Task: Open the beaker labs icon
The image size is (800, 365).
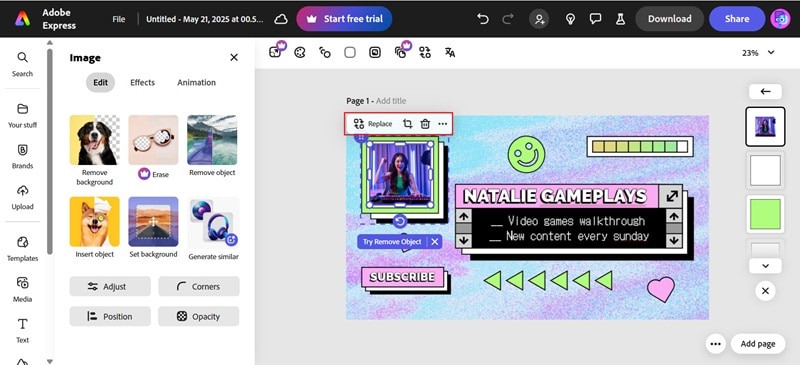Action: pyautogui.click(x=620, y=19)
